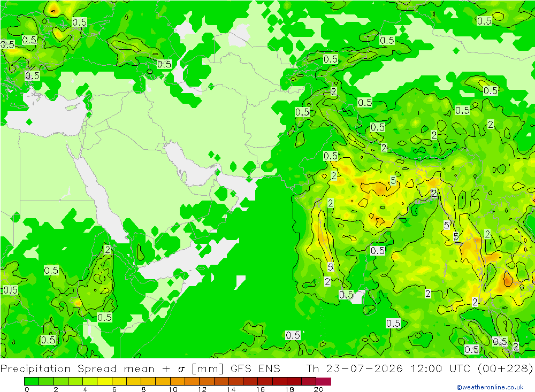
Task: Click the legend tick label 12
Action: pyautogui.click(x=202, y=389)
